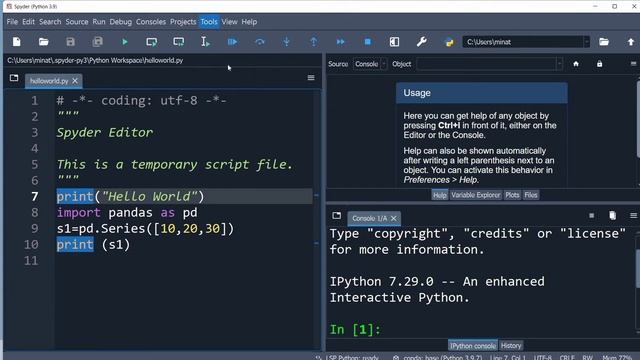Image resolution: width=640 pixels, height=360 pixels.
Task: Interrupt the kernel with console stop icon
Action: (591, 216)
